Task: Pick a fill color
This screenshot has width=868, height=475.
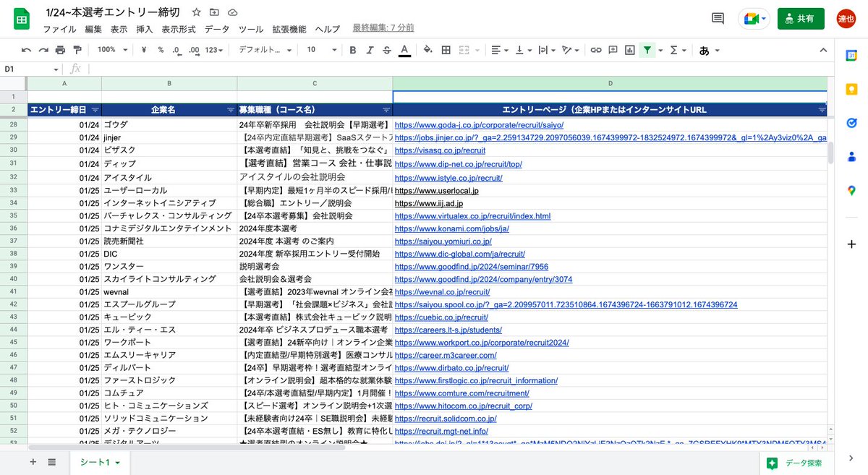Action: [427, 50]
